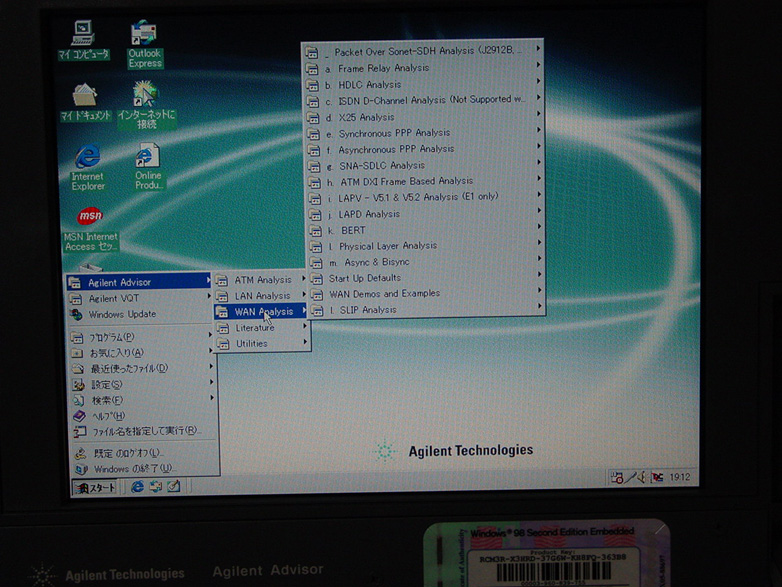Open the task scheduler tray icon
Viewport: 782px width, 587px height.
(617, 477)
